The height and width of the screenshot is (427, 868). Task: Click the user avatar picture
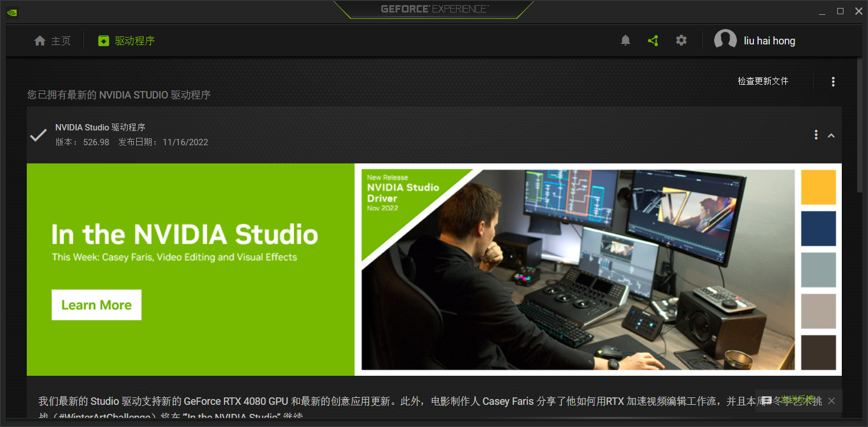(x=725, y=40)
